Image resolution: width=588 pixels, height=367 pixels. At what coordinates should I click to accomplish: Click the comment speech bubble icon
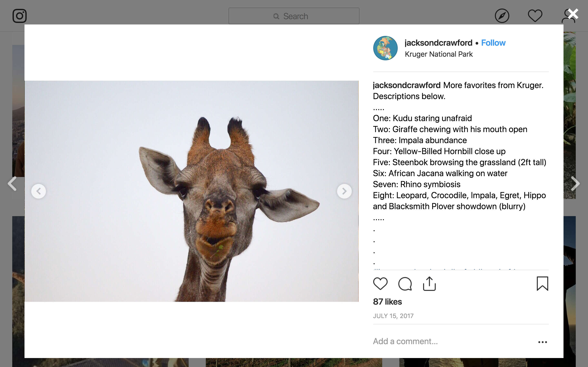pos(405,283)
